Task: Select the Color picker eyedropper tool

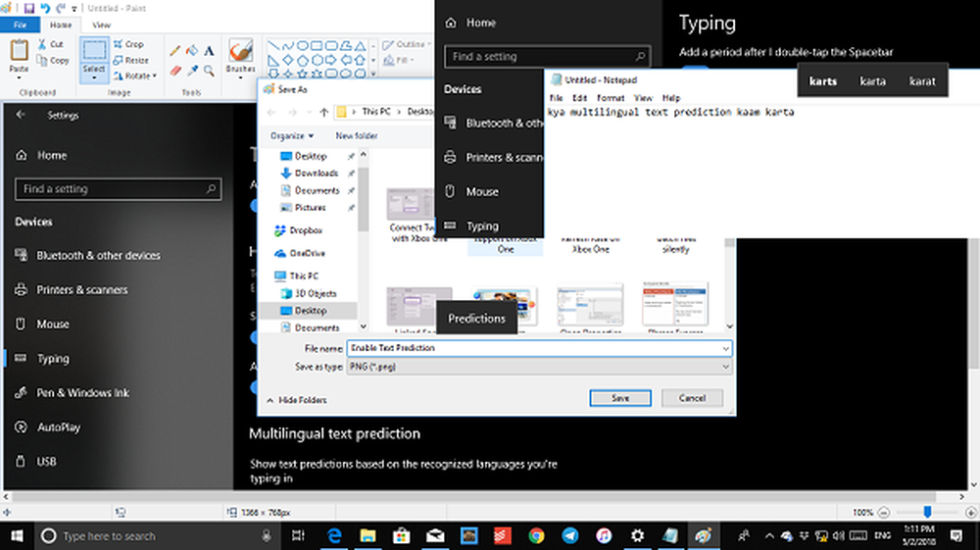Action: 192,71
